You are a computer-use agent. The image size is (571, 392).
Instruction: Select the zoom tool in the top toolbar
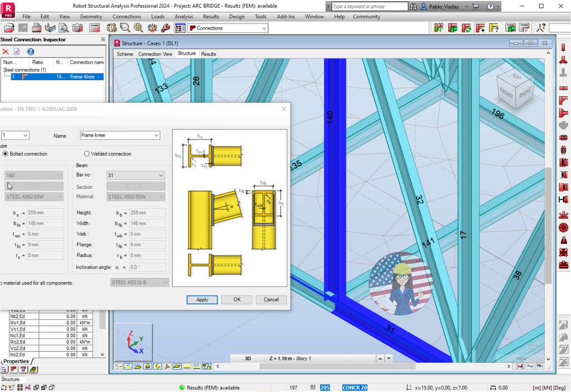coord(125,28)
